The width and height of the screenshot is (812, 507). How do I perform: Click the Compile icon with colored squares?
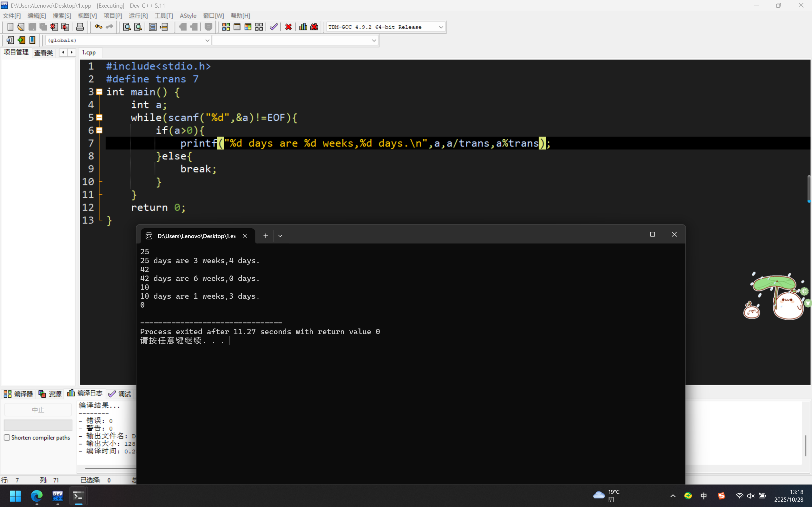(226, 27)
